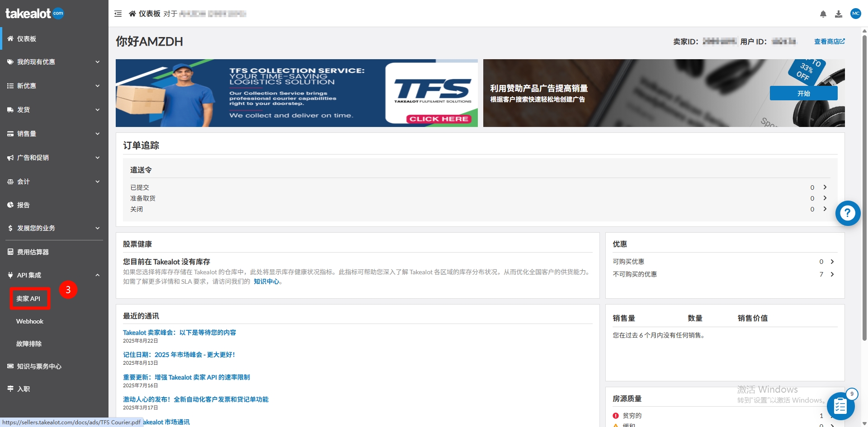
Task: Click 开始 button on sponsored ads banner
Action: pyautogui.click(x=803, y=93)
